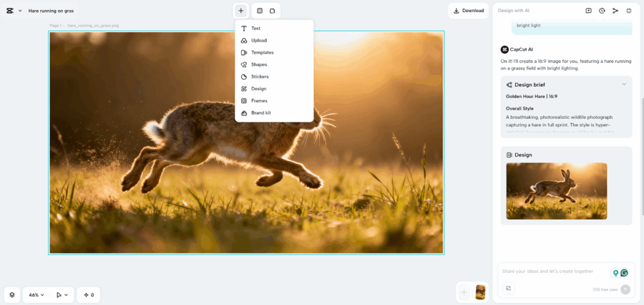Screen dimensions: 644x305
Task: Open the cursor tool dropdown
Action: point(62,294)
